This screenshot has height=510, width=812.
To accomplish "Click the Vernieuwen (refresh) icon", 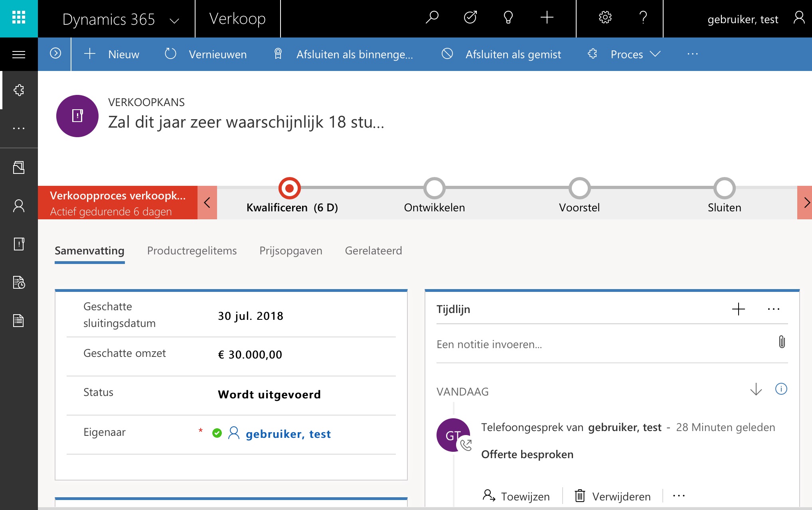I will [170, 54].
